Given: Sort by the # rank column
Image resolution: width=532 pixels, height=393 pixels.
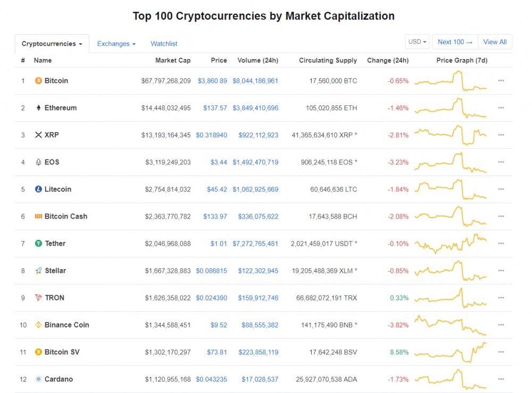Looking at the screenshot, I should pyautogui.click(x=23, y=60).
